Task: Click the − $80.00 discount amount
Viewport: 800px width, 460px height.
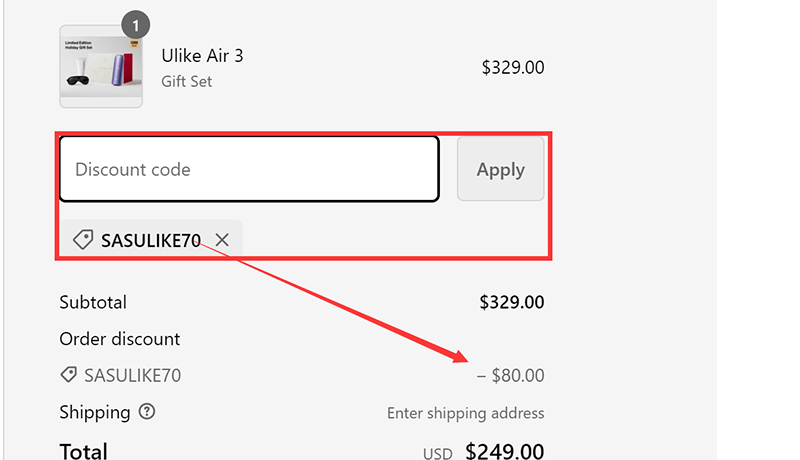Action: 510,376
